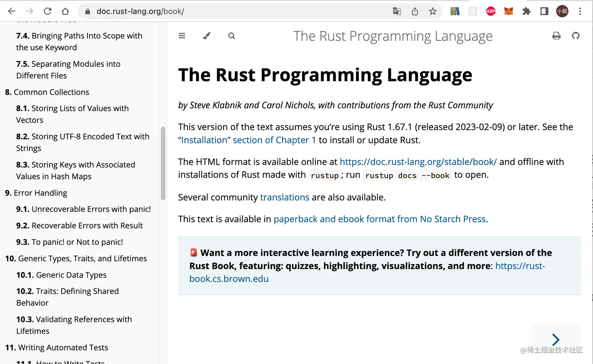Open the Chrome three-dot menu
The width and height of the screenshot is (593, 364).
[x=580, y=11]
